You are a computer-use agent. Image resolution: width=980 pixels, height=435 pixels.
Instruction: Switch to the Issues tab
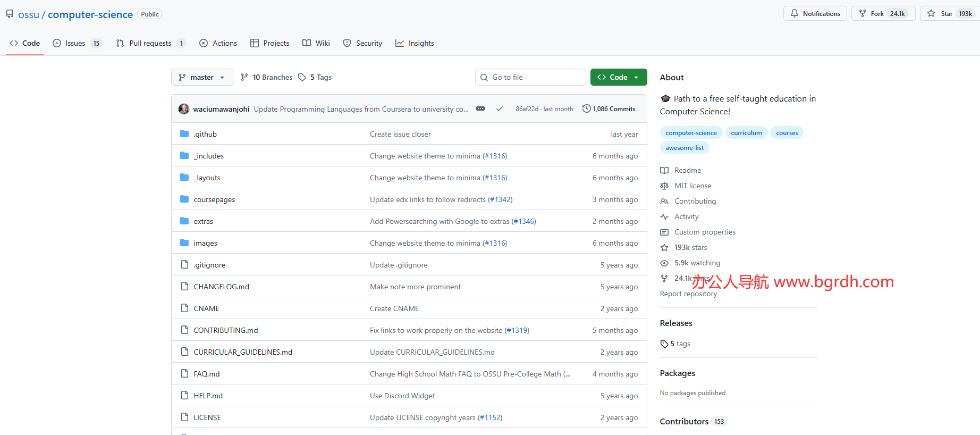point(76,43)
